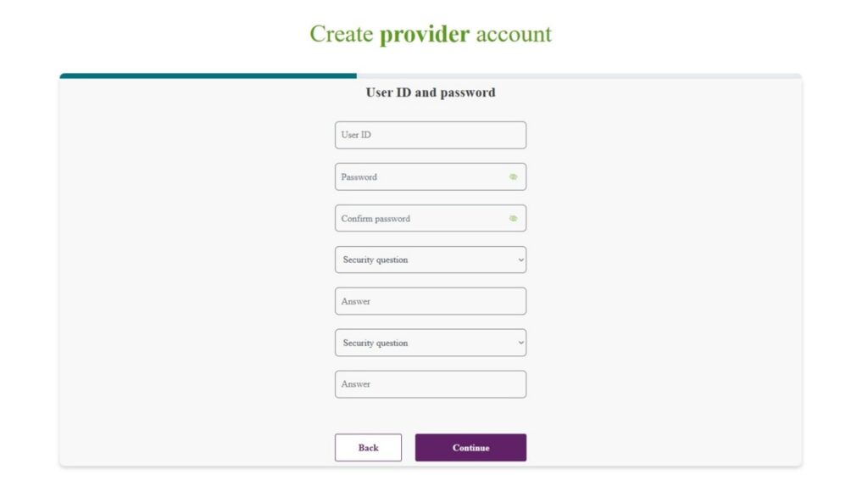Click the first Answer input
This screenshot has height=503, width=868.
pyautogui.click(x=430, y=300)
